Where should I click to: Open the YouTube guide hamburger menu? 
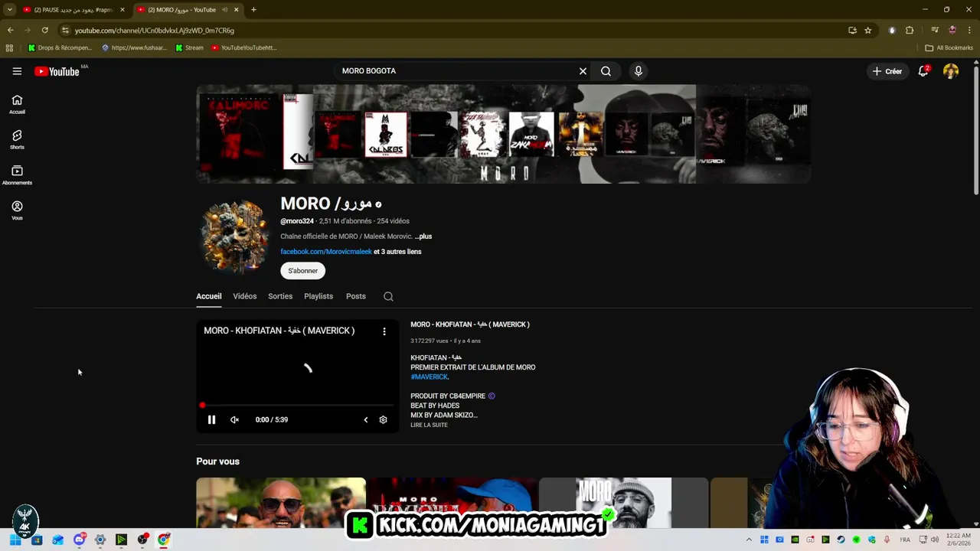tap(17, 71)
